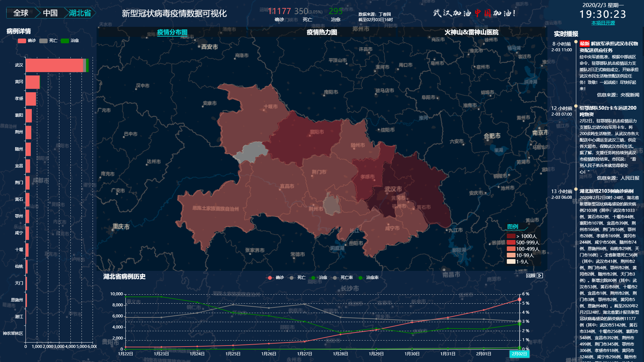Click the 1月22日 date on timeline axis
Screen dimensions: 644x362
click(x=125, y=354)
